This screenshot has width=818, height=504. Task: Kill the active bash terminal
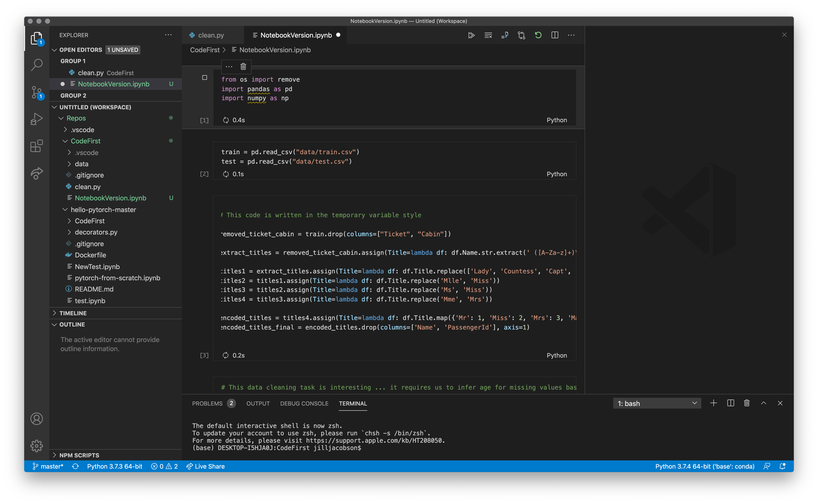click(x=746, y=403)
